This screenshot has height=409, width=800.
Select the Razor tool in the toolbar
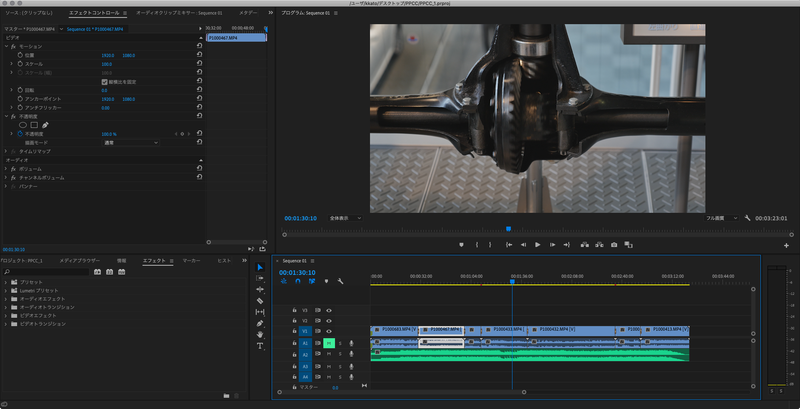point(260,300)
